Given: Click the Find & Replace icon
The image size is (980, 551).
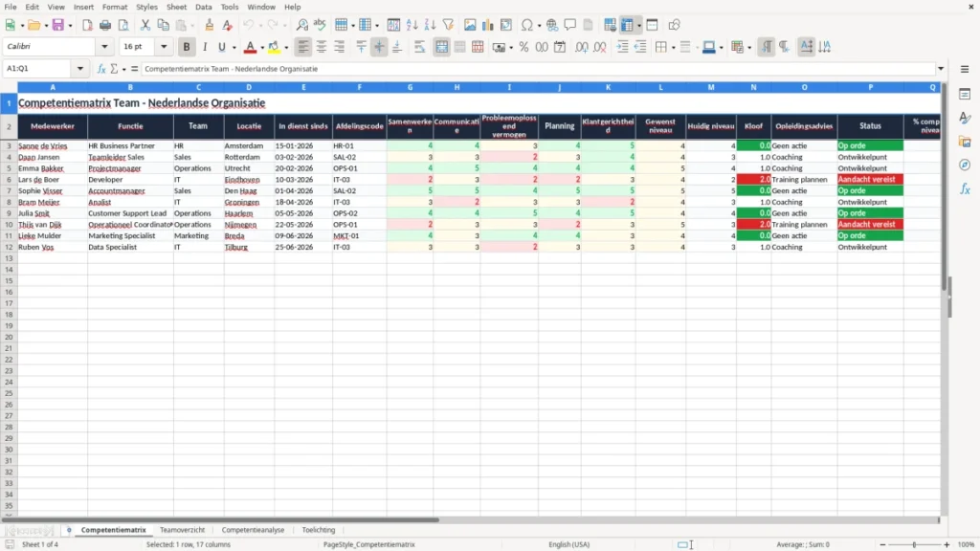Looking at the screenshot, I should point(301,25).
